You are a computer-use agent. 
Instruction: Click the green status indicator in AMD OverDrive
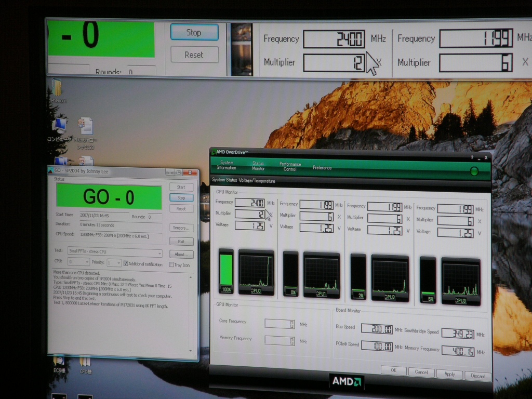474,171
